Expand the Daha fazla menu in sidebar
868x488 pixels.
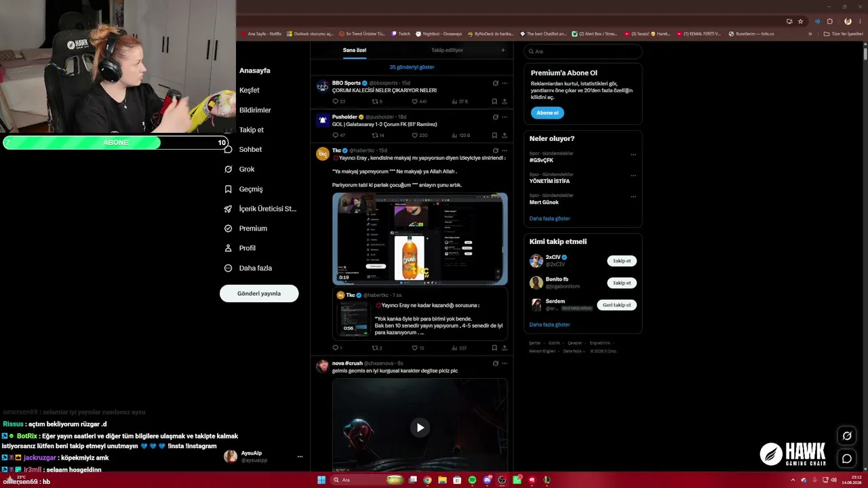[248, 268]
